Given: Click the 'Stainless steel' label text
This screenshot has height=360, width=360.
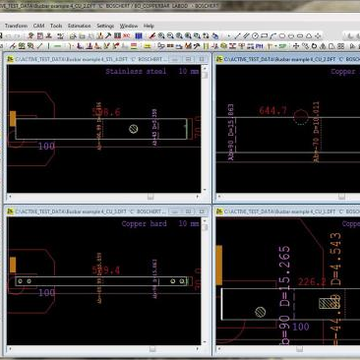Looking at the screenshot, I should [x=136, y=71].
